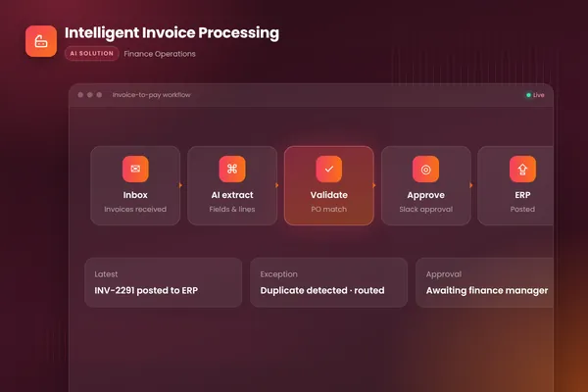This screenshot has height=392, width=588.
Task: Click the invoice app logo icon
Action: point(41,41)
